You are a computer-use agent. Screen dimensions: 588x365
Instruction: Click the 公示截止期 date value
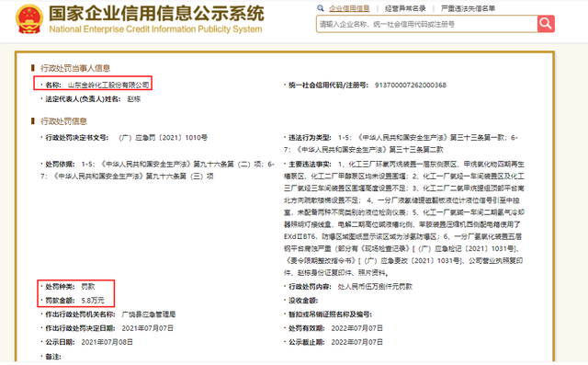pos(357,342)
